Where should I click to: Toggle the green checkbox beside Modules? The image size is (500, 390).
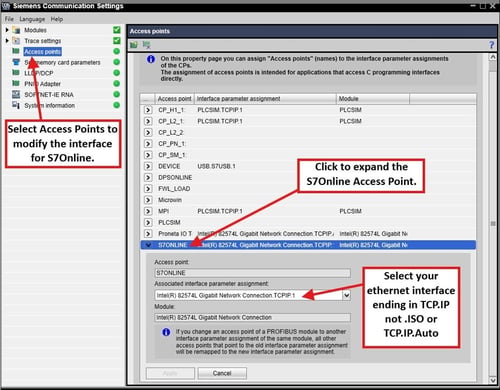[117, 30]
